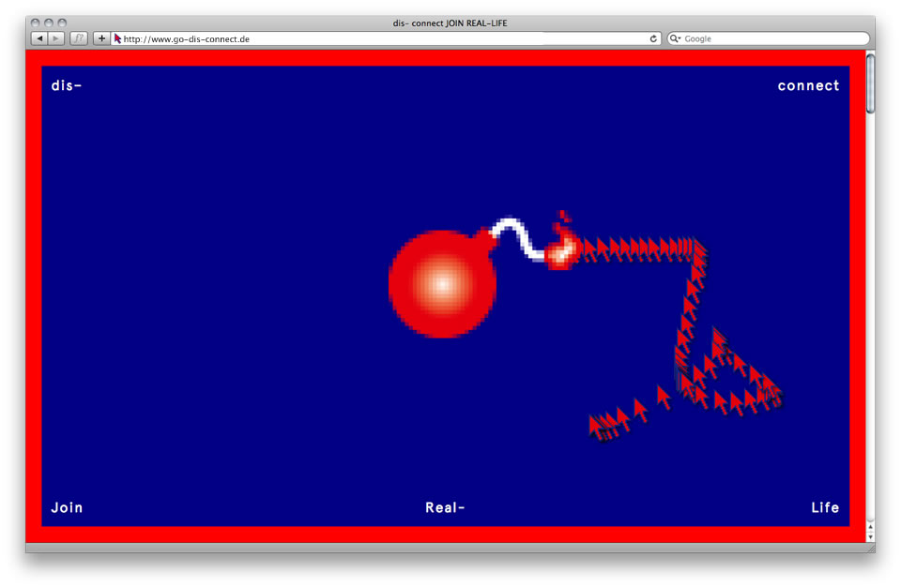Screen dimensions: 901x588
Task: Open the search magnifier dropdown
Action: tap(675, 38)
